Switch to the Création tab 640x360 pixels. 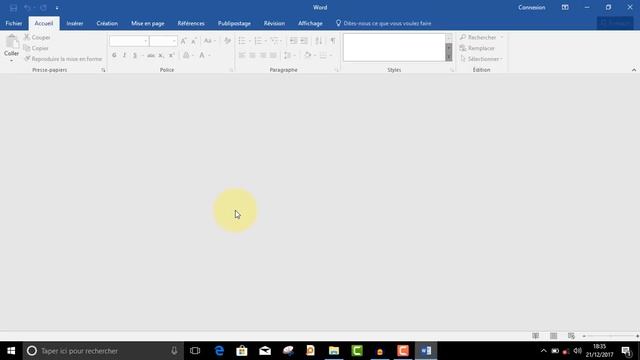[x=107, y=23]
